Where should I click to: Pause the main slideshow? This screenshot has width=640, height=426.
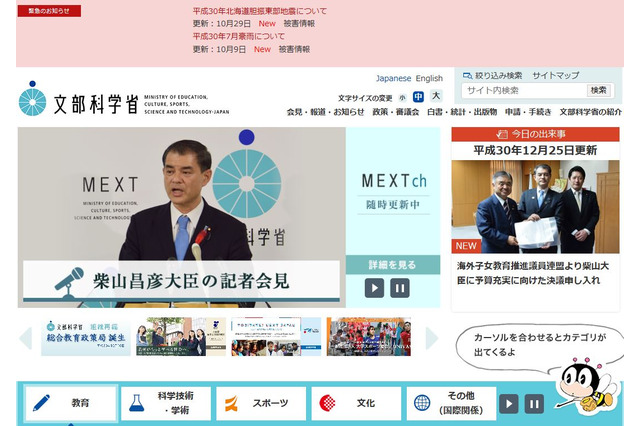click(x=400, y=288)
